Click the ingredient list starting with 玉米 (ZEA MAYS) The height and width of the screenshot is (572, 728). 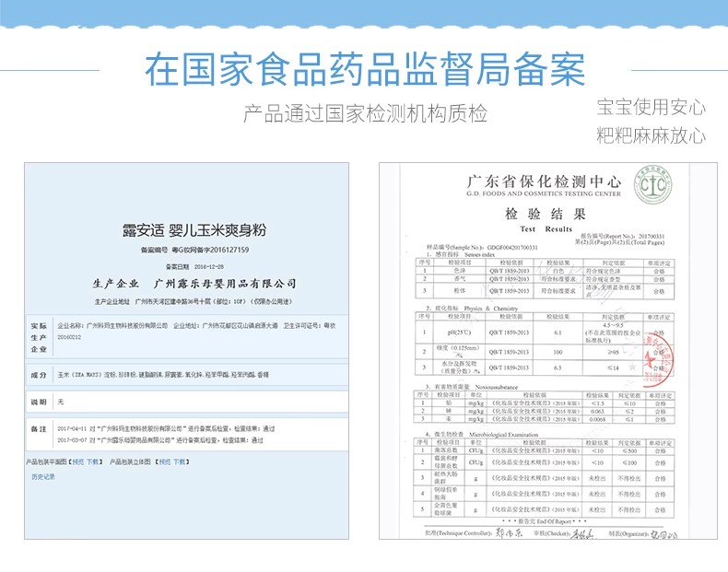pyautogui.click(x=163, y=375)
